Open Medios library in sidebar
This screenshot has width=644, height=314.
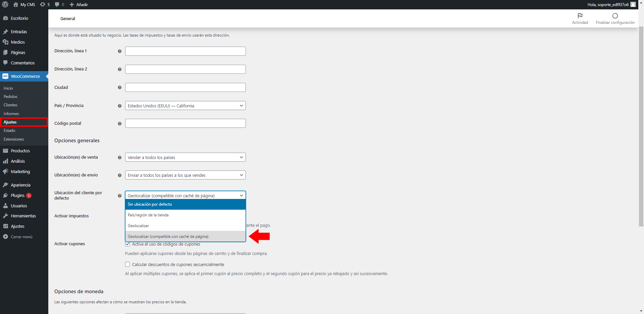point(24,42)
